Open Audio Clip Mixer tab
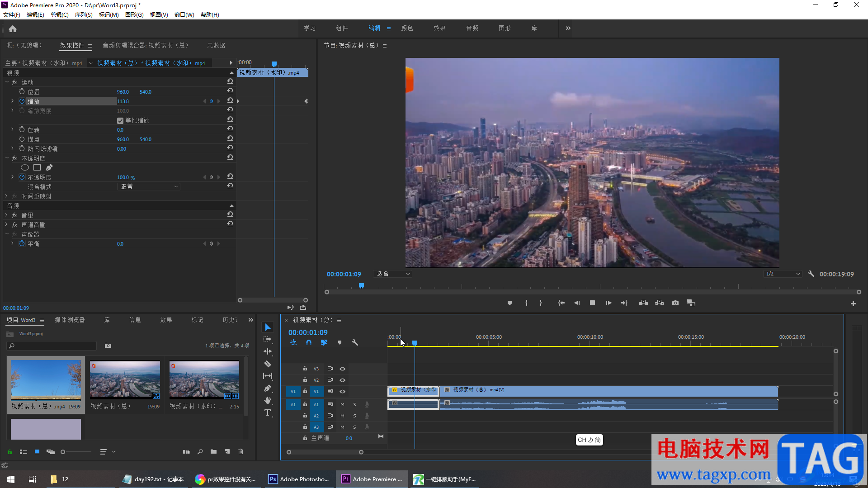 145,45
